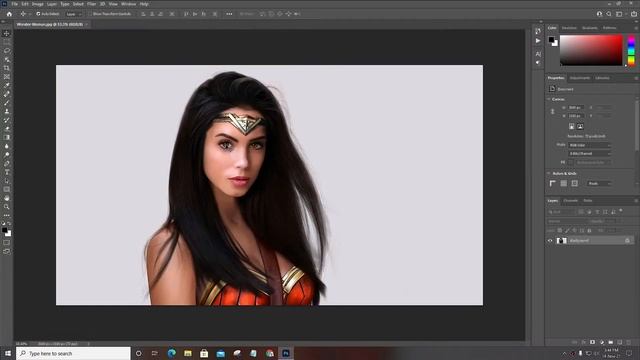Select the Zoom tool
Image resolution: width=640 pixels, height=360 pixels.
(x=7, y=207)
